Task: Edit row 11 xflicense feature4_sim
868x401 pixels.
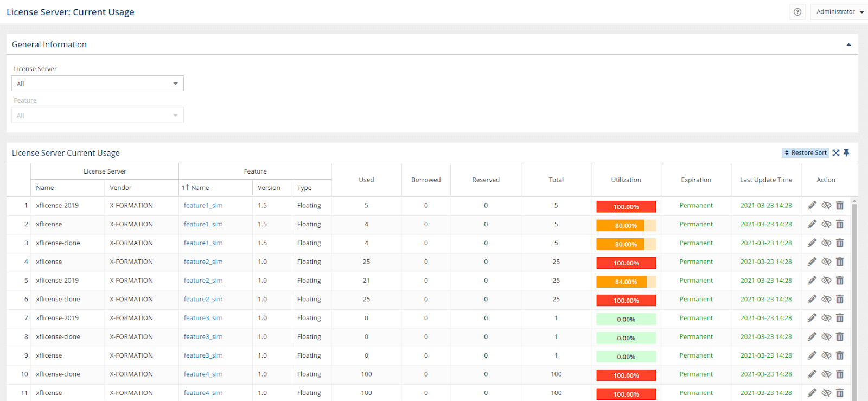Action: tap(812, 393)
